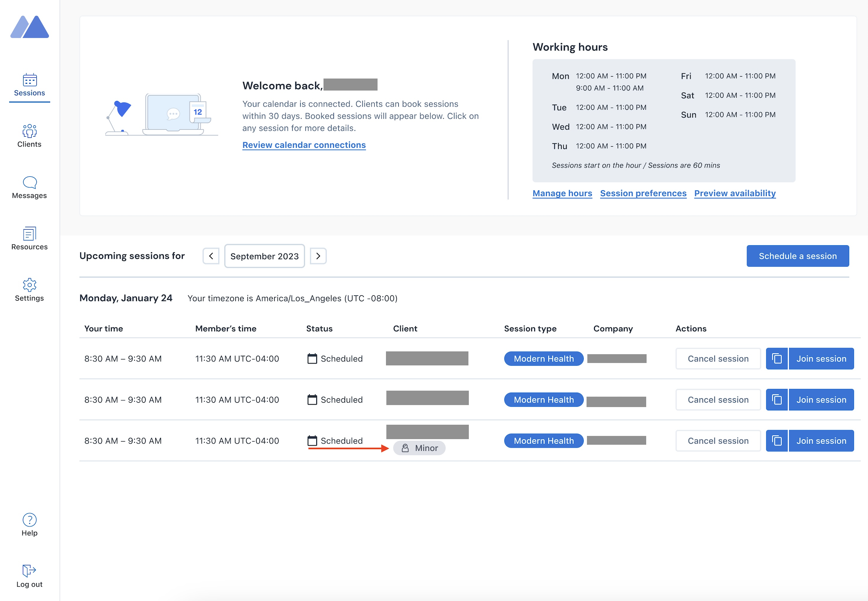
Task: Go to next month with right chevron
Action: 318,256
